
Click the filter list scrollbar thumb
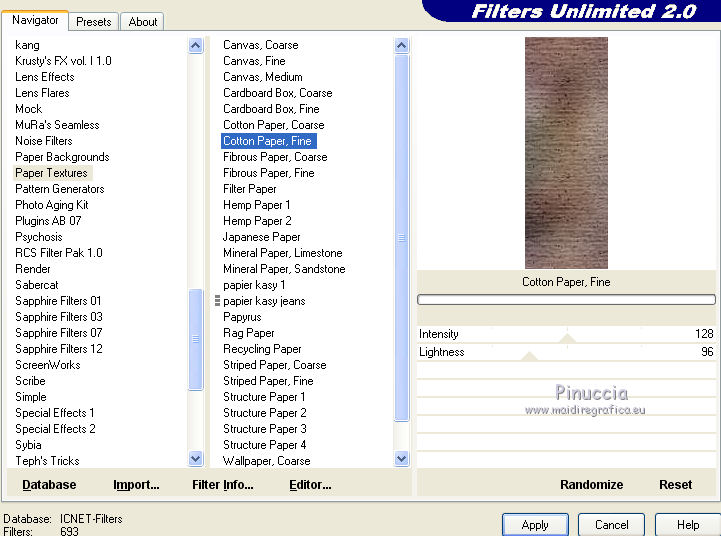tap(401, 238)
